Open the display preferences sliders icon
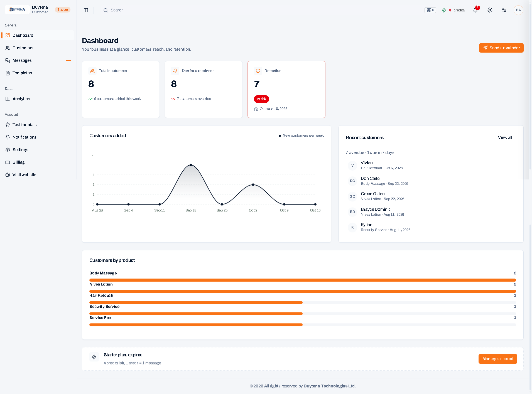The width and height of the screenshot is (532, 394). (x=504, y=10)
